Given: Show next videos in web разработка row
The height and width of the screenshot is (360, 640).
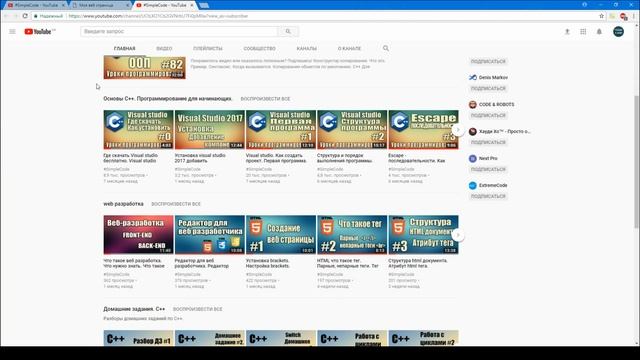Looking at the screenshot, I should pyautogui.click(x=458, y=235).
